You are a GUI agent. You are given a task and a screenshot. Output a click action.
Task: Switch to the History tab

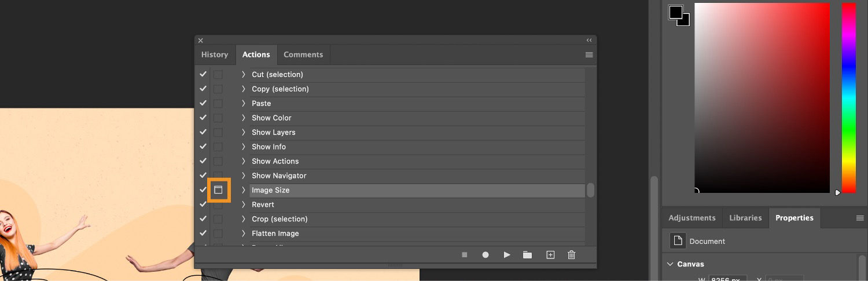(215, 54)
